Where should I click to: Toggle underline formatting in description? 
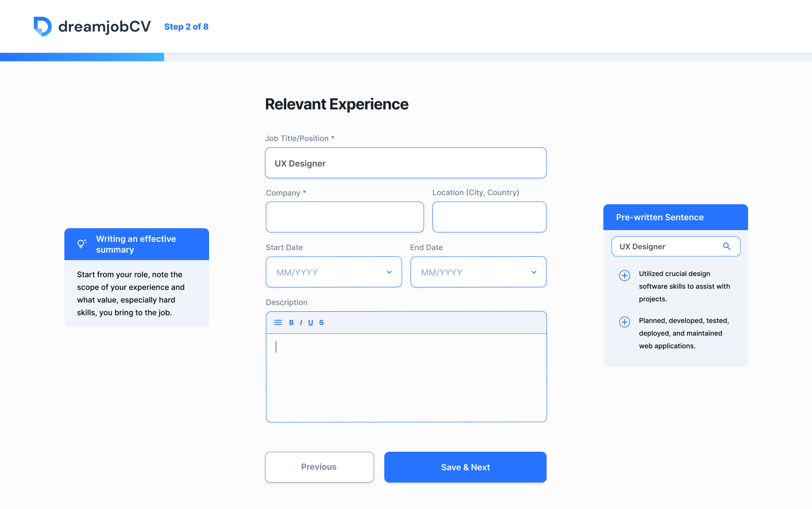click(x=311, y=323)
